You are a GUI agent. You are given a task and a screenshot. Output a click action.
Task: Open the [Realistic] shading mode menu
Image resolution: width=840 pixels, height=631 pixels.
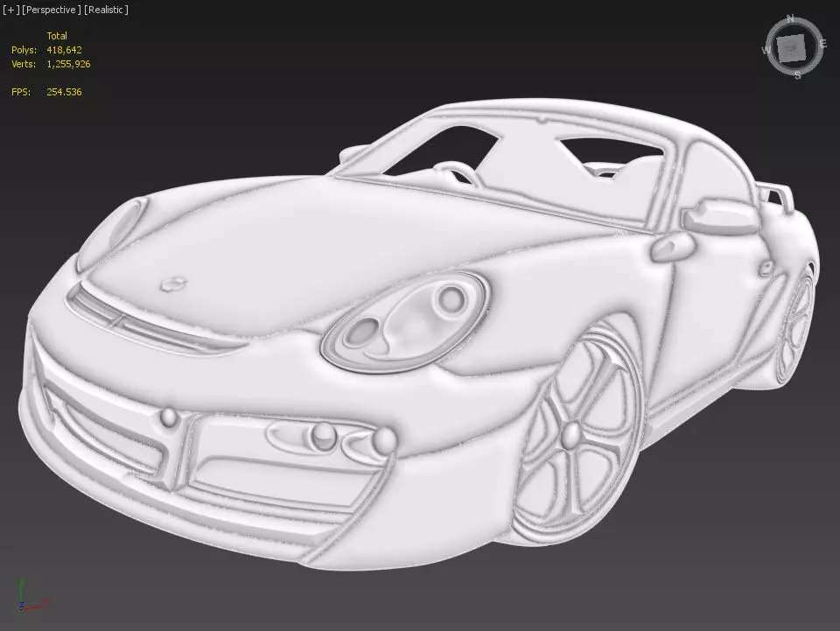(106, 10)
